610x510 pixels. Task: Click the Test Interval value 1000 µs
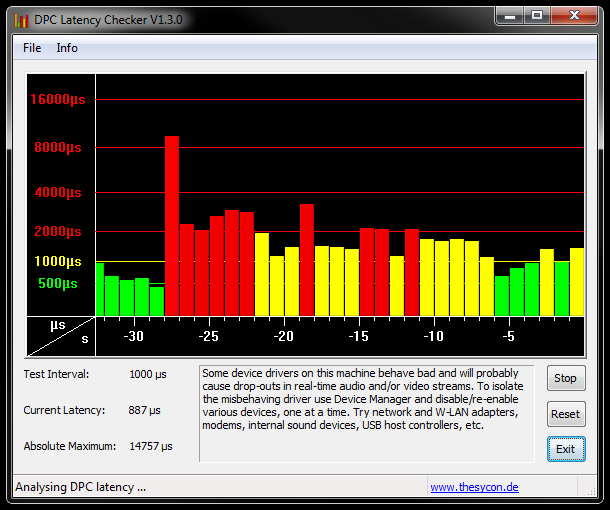pos(148,374)
